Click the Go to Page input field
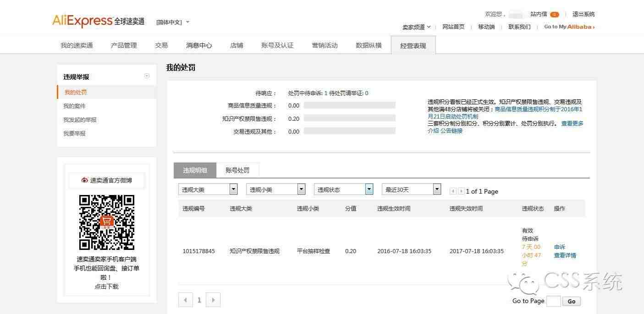Screen dimensions: 644x314 click(x=554, y=301)
